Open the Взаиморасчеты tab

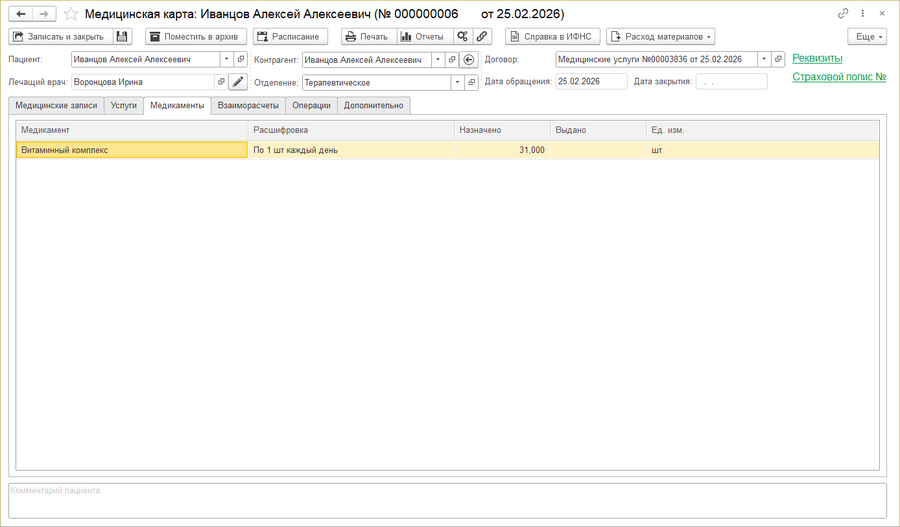coord(248,106)
